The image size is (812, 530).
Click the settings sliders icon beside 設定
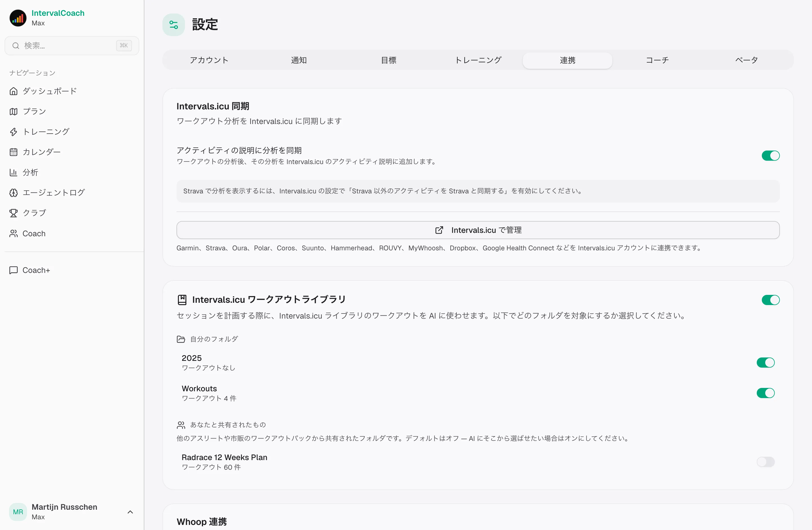click(174, 25)
